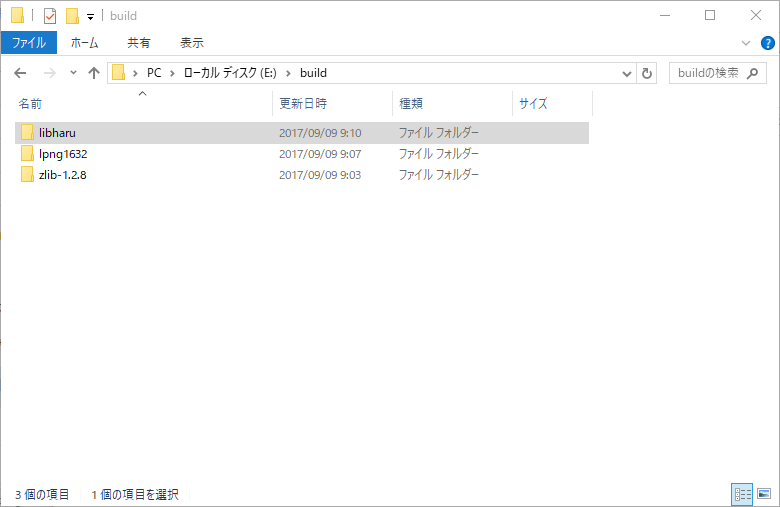Open the recent locations dropdown
Viewport: 780px width, 507px height.
point(73,73)
